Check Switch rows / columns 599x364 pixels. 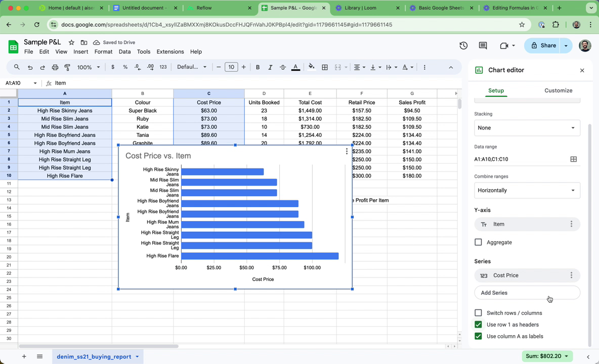coord(478,313)
